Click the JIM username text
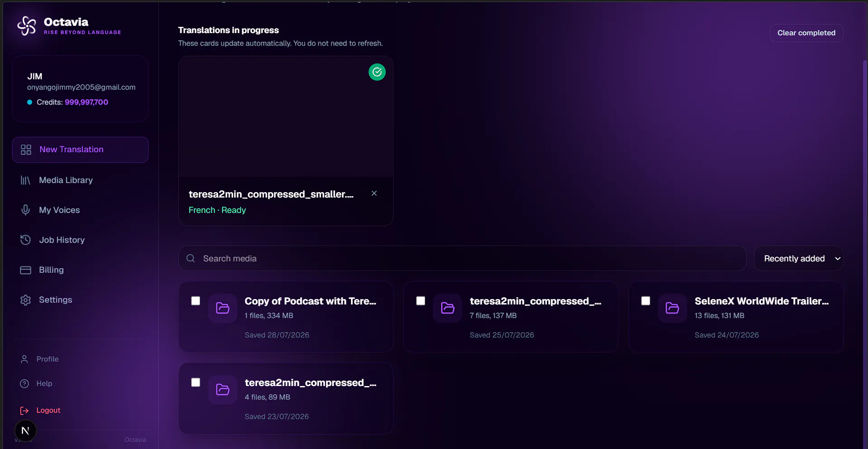Image resolution: width=868 pixels, height=449 pixels. [35, 77]
